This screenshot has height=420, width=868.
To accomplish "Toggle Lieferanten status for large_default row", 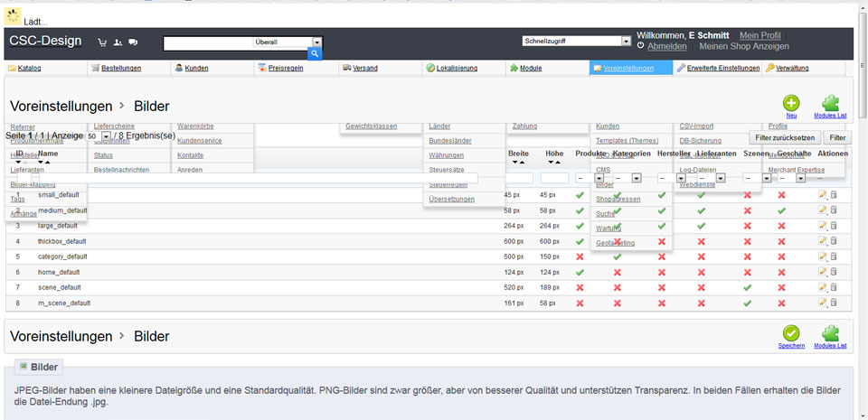I will [x=702, y=226].
